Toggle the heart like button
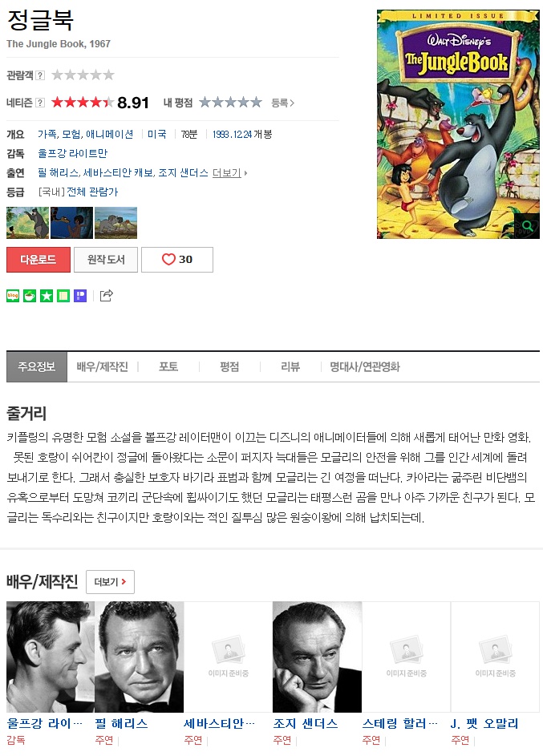The width and height of the screenshot is (543, 756). pos(177,260)
